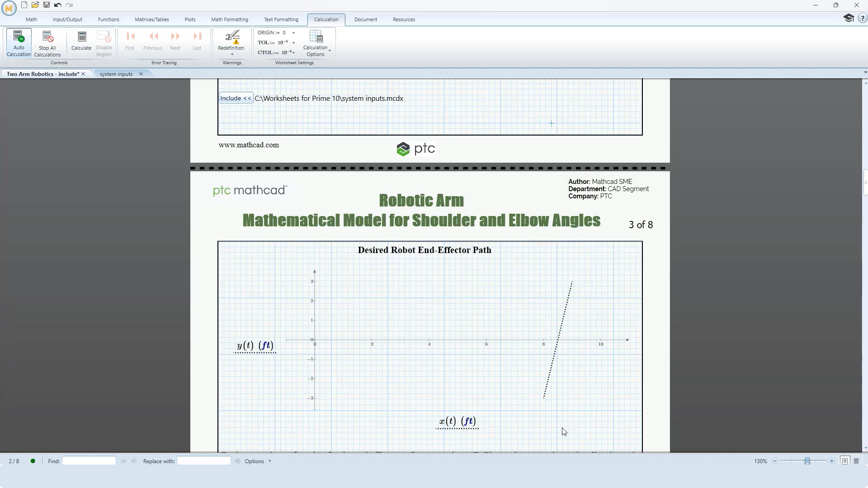
Task: Click the Save icon in the title bar
Action: 47,5
